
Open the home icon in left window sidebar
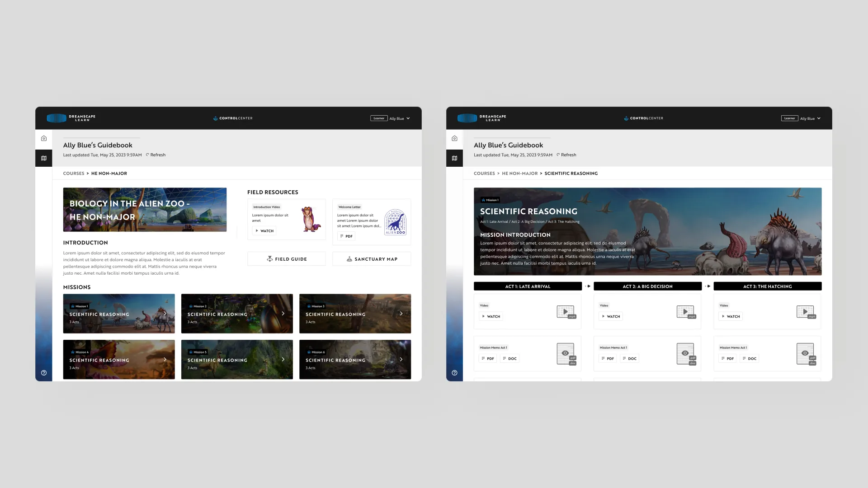pyautogui.click(x=44, y=138)
